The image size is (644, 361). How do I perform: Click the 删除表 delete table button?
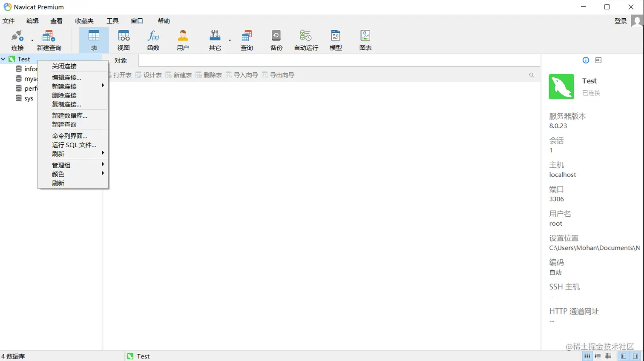click(x=209, y=75)
